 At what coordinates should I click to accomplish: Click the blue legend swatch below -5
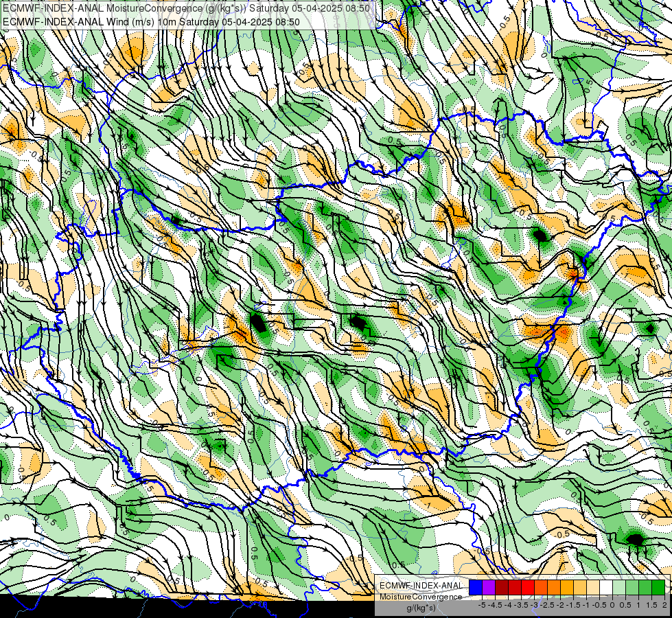coord(476,588)
